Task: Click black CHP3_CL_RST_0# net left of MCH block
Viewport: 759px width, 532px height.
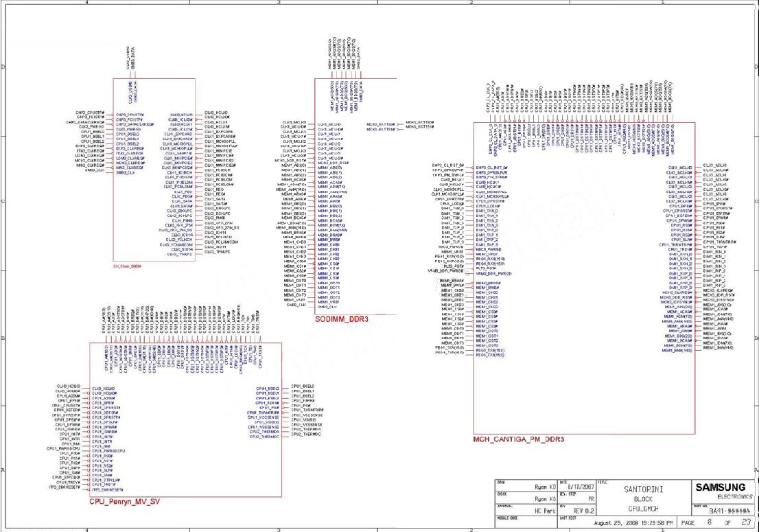Action: (x=447, y=165)
